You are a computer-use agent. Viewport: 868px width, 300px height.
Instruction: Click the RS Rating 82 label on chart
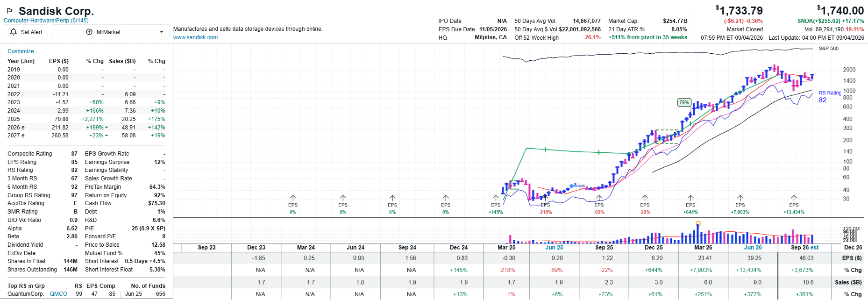pos(829,97)
